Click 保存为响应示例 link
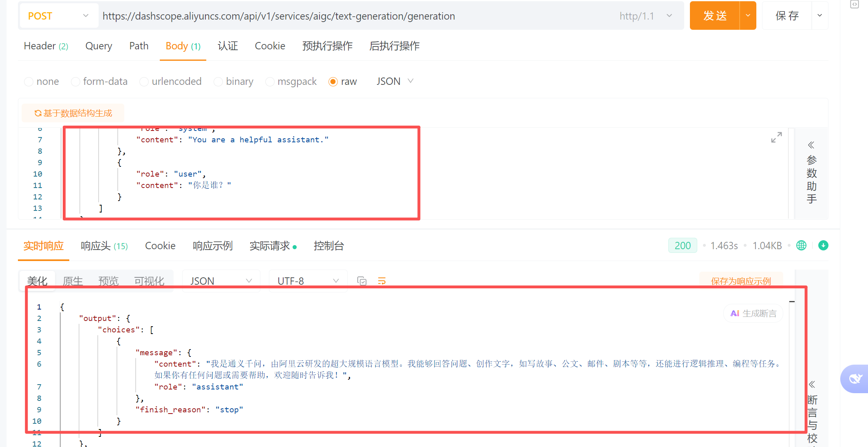Image resolution: width=868 pixels, height=447 pixels. (740, 281)
